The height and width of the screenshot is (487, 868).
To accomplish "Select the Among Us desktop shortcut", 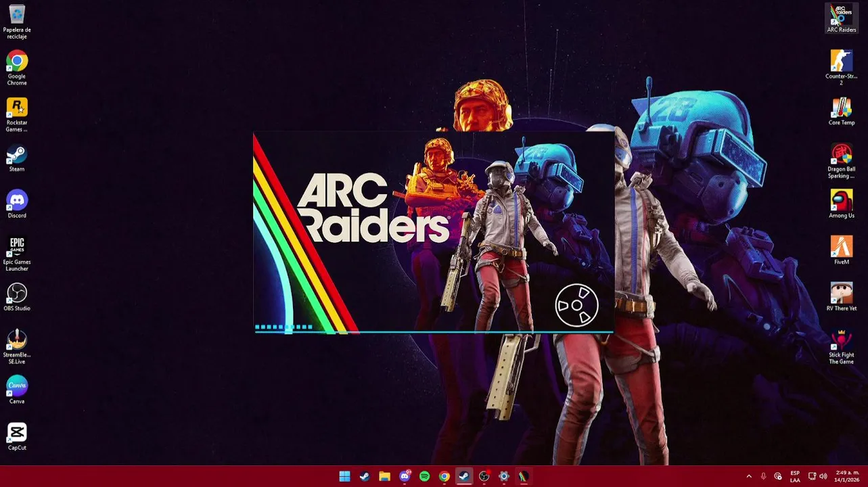I will tap(842, 205).
